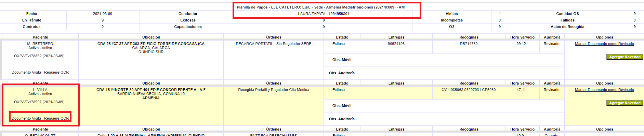The height and width of the screenshot is (136, 644).
Task: Select order RECARGA PORTATIL - Sin Regulador SEDE
Action: [274, 44]
